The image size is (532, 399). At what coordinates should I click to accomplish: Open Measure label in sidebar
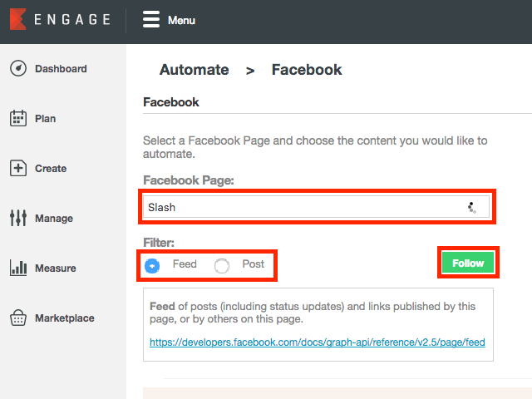[56, 268]
